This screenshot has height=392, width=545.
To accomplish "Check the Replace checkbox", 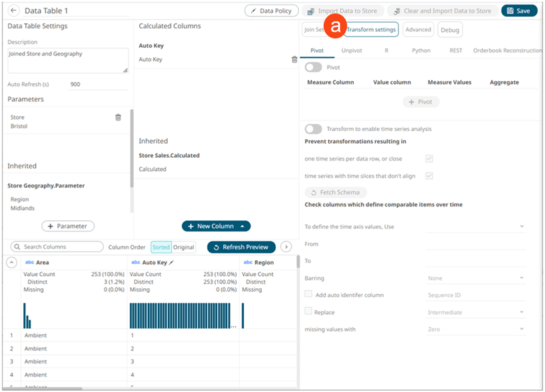I will click(x=308, y=311).
